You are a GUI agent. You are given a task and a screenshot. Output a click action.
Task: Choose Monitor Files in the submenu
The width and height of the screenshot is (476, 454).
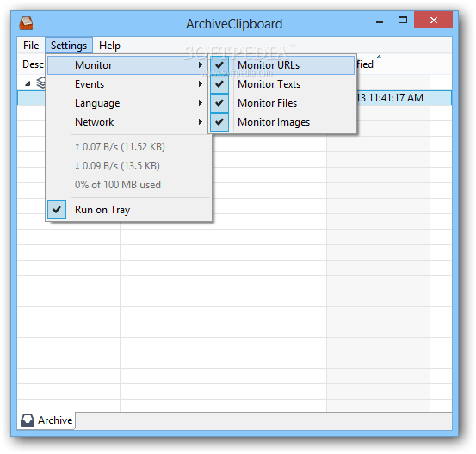coord(282,103)
